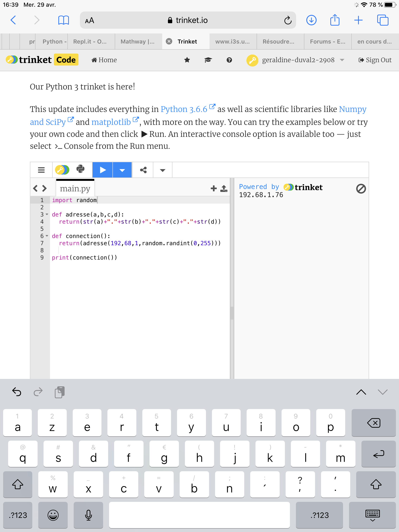The image size is (399, 532).
Task: Expand the share options dropdown
Action: [x=163, y=170]
